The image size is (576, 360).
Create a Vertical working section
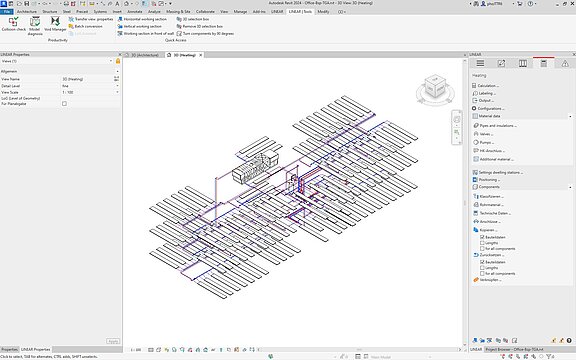point(139,26)
